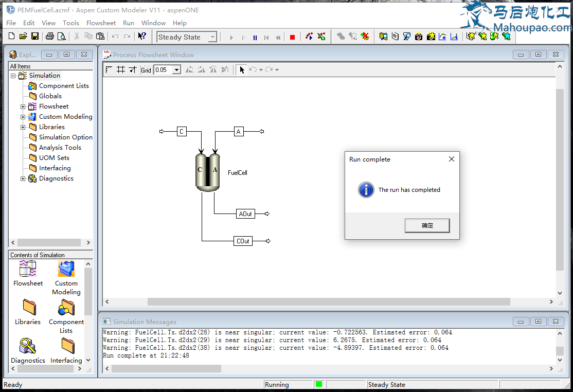The height and width of the screenshot is (392, 573).
Task: Stop the run with the red square
Action: (x=292, y=37)
